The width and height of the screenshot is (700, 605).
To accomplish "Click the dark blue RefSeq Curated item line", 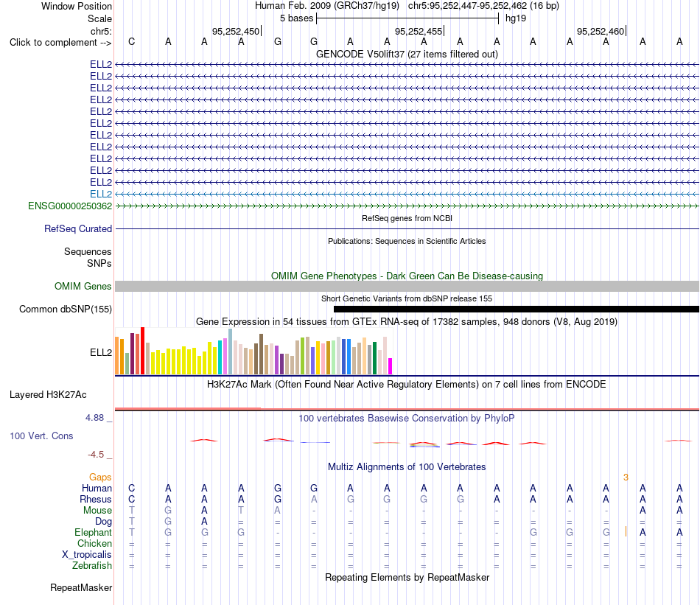I will click(x=407, y=229).
